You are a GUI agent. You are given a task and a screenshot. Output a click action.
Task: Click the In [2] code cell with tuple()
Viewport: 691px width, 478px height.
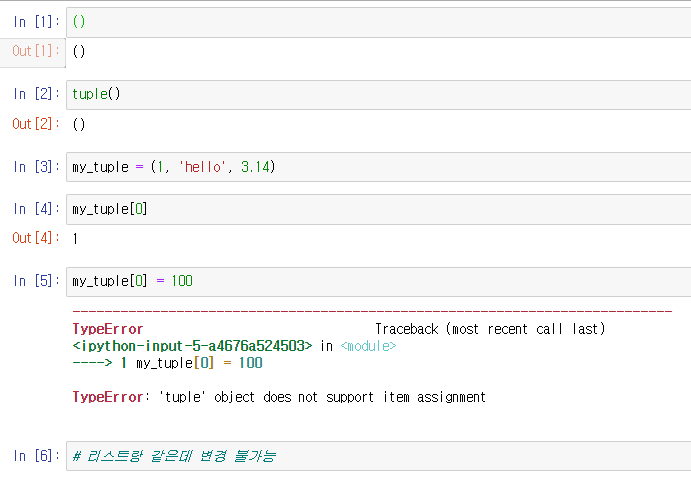point(379,95)
